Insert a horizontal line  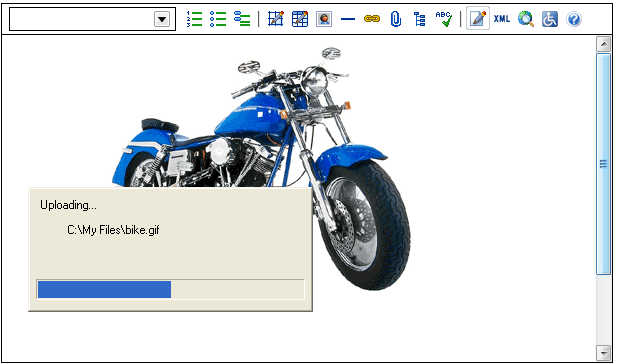[348, 19]
